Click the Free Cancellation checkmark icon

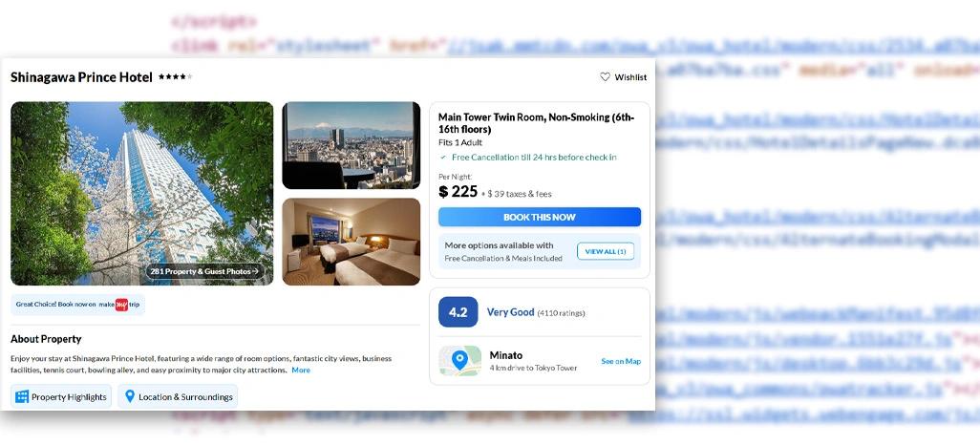tap(443, 158)
